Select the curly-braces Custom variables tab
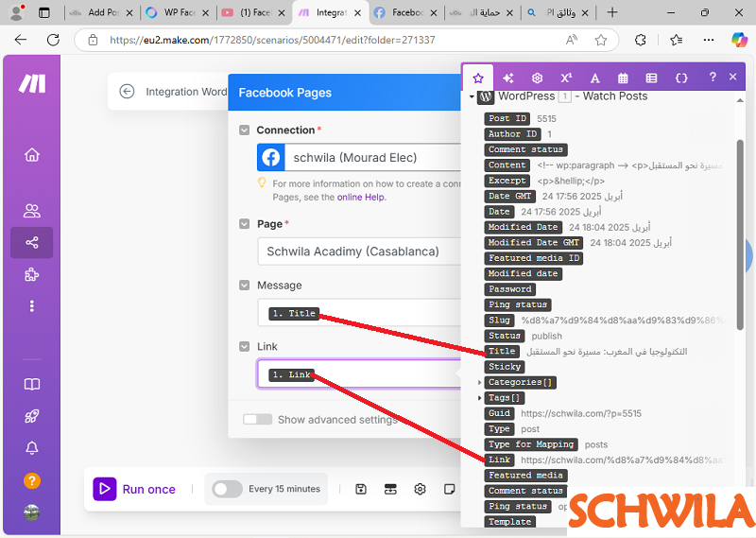 coord(681,78)
